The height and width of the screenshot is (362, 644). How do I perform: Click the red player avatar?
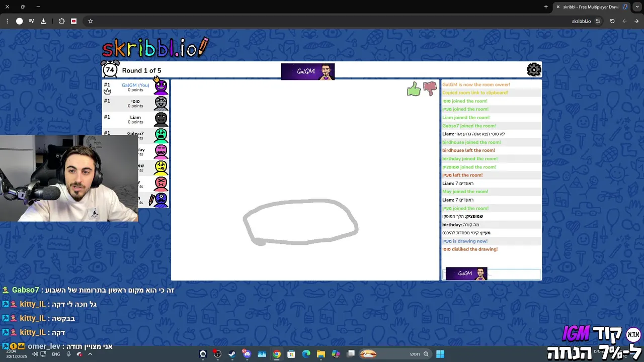[161, 184]
